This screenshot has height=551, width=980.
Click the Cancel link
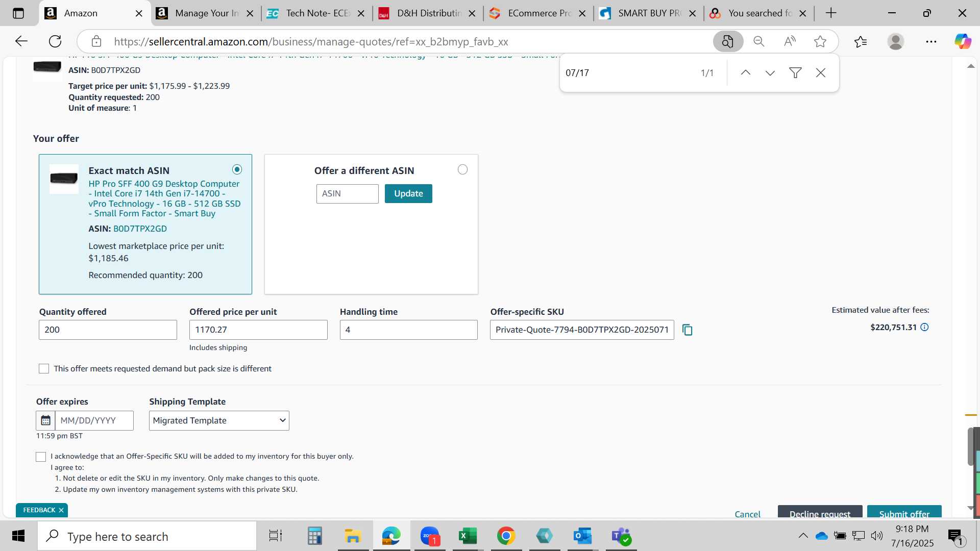pos(747,514)
